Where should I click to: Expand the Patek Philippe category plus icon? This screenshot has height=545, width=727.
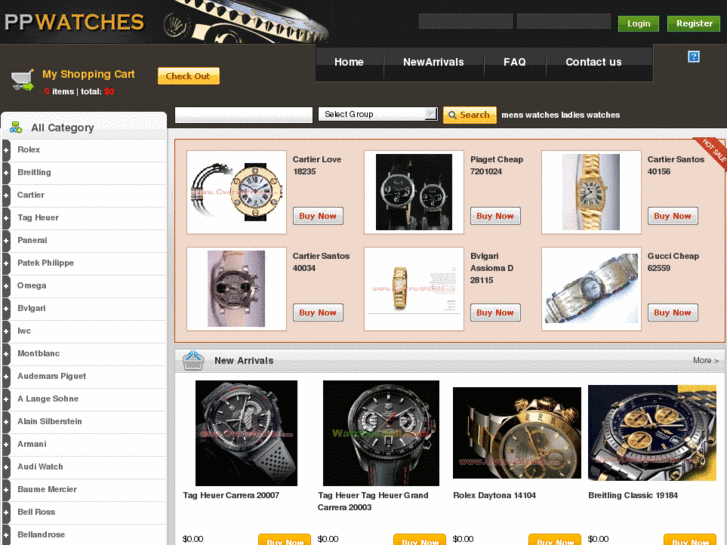(x=6, y=263)
